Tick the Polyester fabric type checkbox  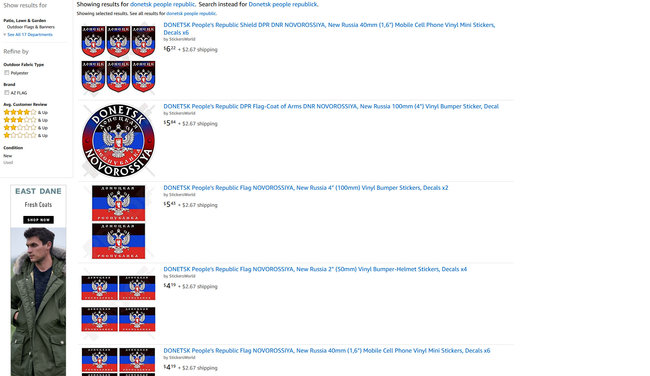pyautogui.click(x=7, y=73)
